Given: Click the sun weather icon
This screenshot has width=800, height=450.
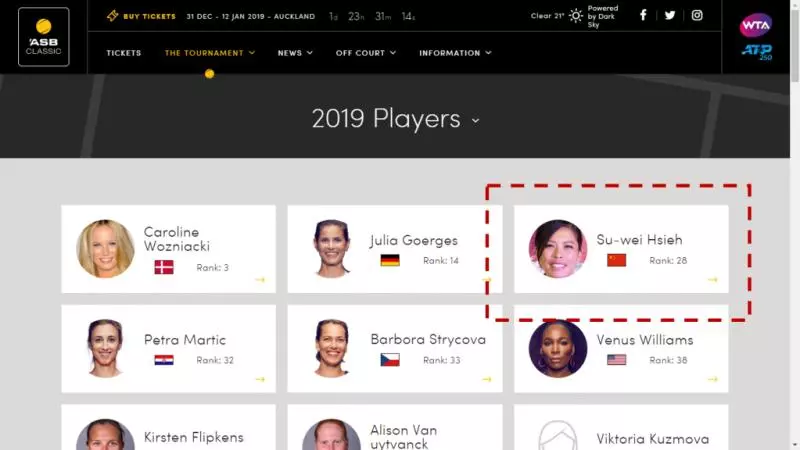Looking at the screenshot, I should click(x=576, y=16).
